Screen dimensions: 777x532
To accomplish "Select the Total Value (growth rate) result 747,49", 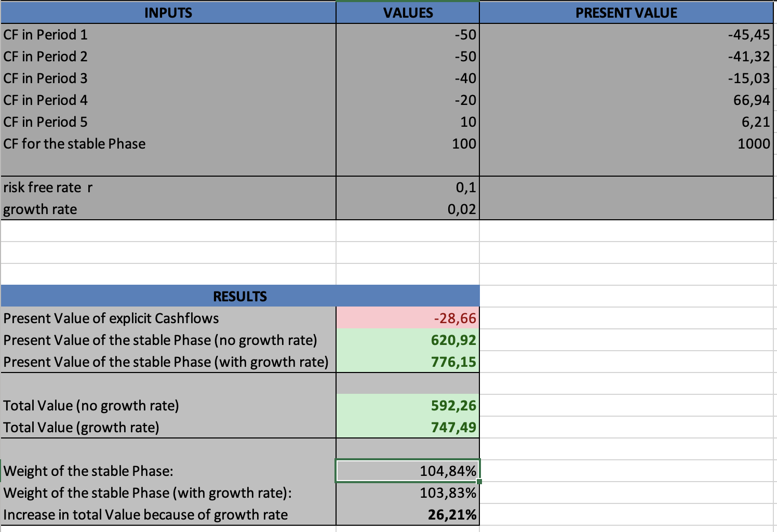I will (408, 428).
